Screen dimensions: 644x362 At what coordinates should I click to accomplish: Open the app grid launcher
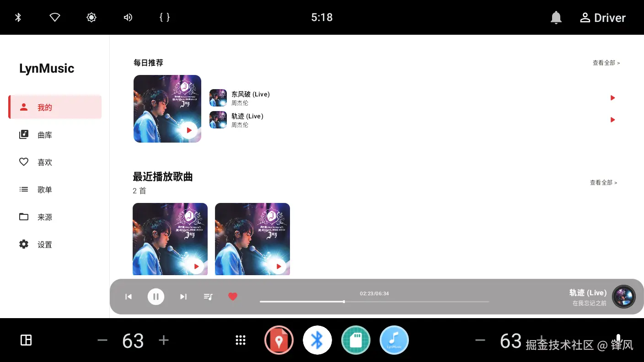coord(241,340)
